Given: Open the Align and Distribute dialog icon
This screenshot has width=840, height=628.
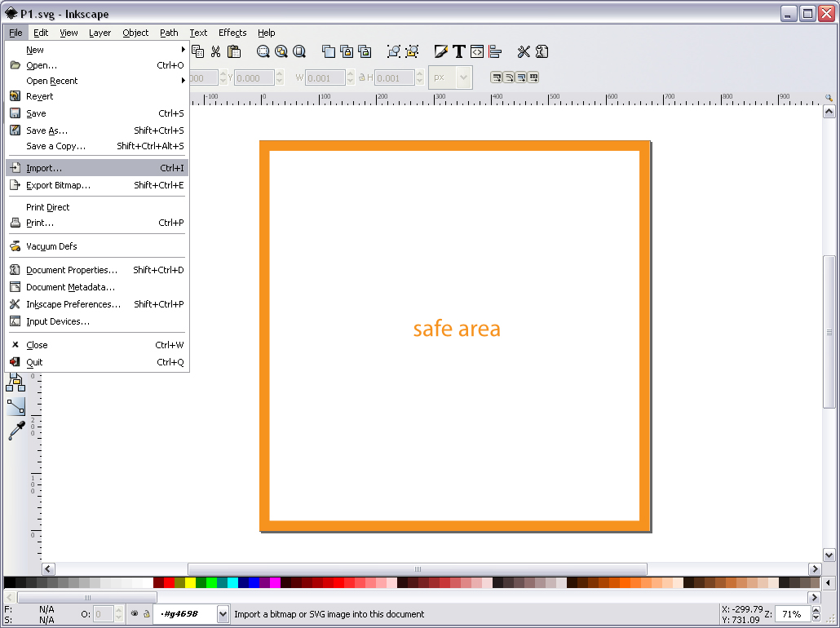Looking at the screenshot, I should click(495, 51).
